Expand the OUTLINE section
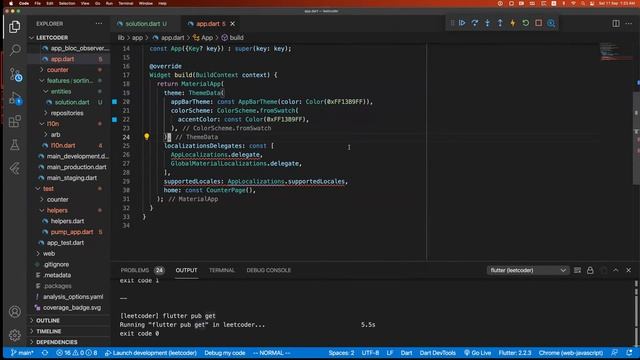 click(48, 320)
